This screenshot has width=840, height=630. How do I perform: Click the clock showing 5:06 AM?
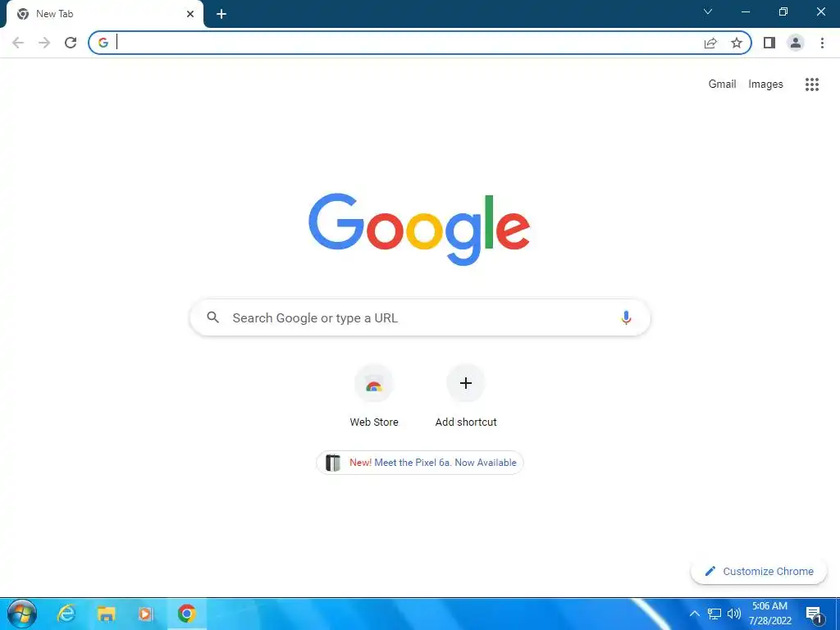click(x=769, y=606)
